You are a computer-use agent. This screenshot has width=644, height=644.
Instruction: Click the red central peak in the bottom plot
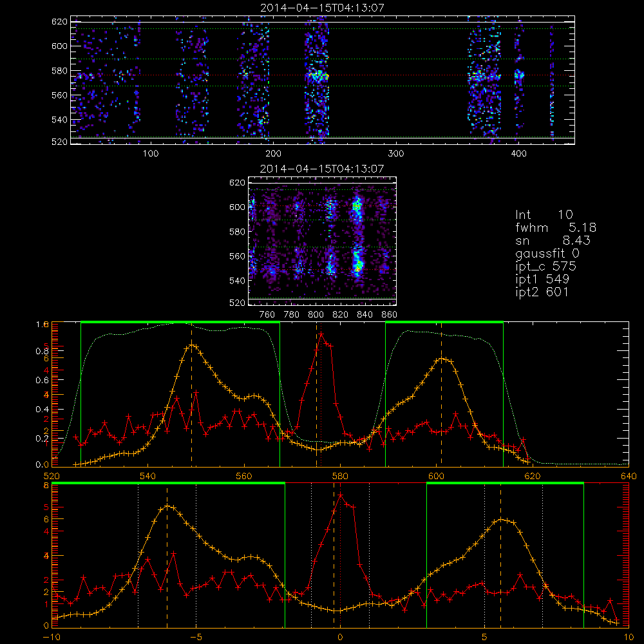coord(341,495)
